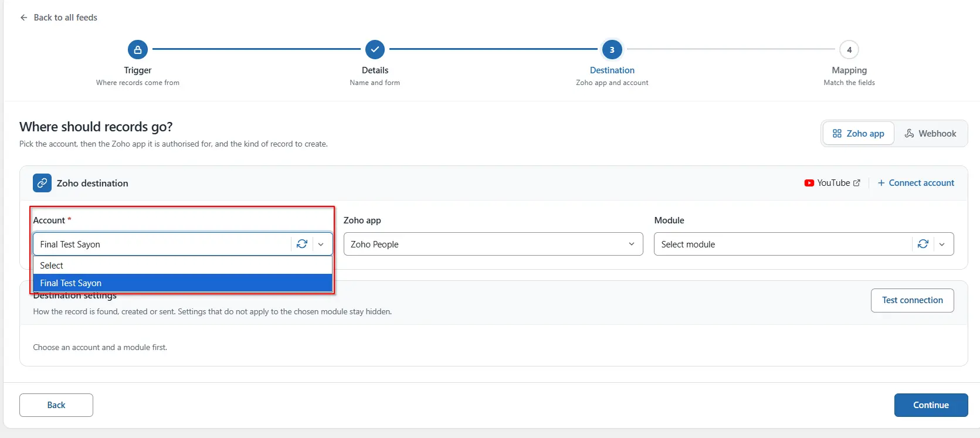Click the Zoho destination section title

coord(92,183)
